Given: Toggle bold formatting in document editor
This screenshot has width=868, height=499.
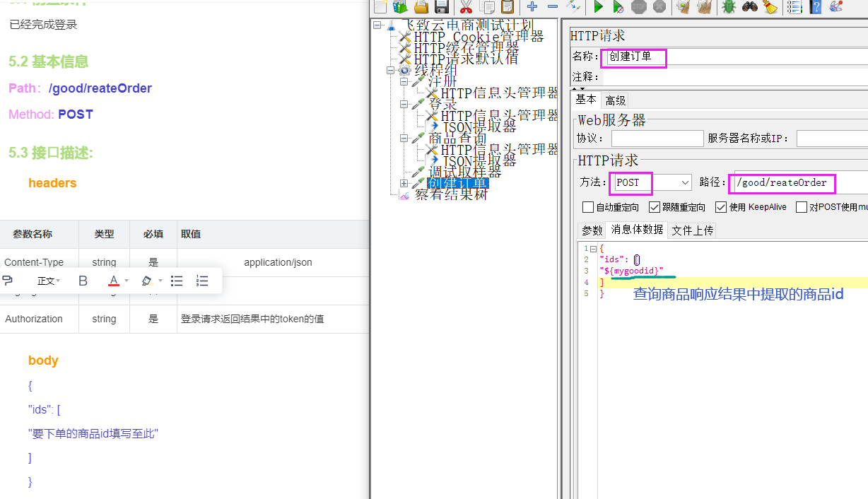Looking at the screenshot, I should coord(83,281).
